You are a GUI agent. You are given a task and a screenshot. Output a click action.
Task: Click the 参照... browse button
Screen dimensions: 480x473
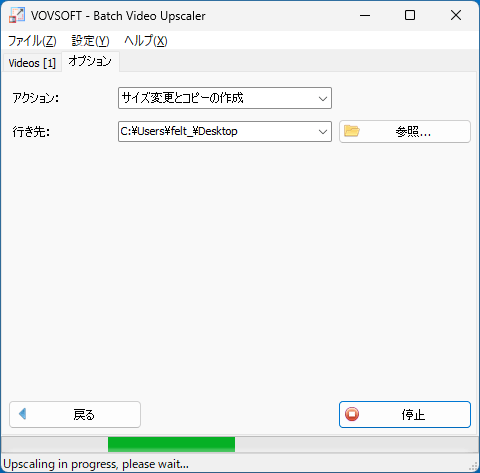(x=405, y=132)
